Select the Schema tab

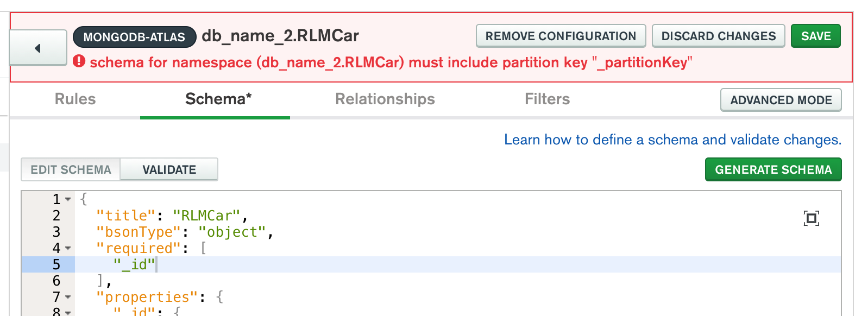point(215,99)
